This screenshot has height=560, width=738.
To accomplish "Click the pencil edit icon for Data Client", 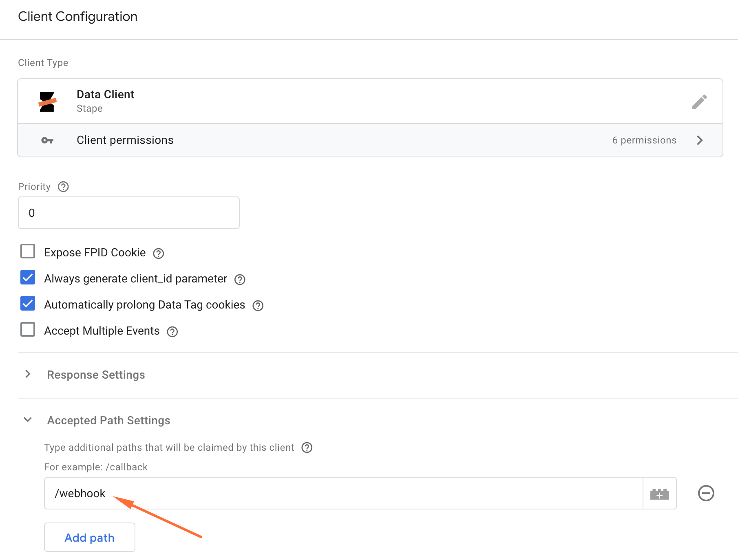I will coord(699,102).
